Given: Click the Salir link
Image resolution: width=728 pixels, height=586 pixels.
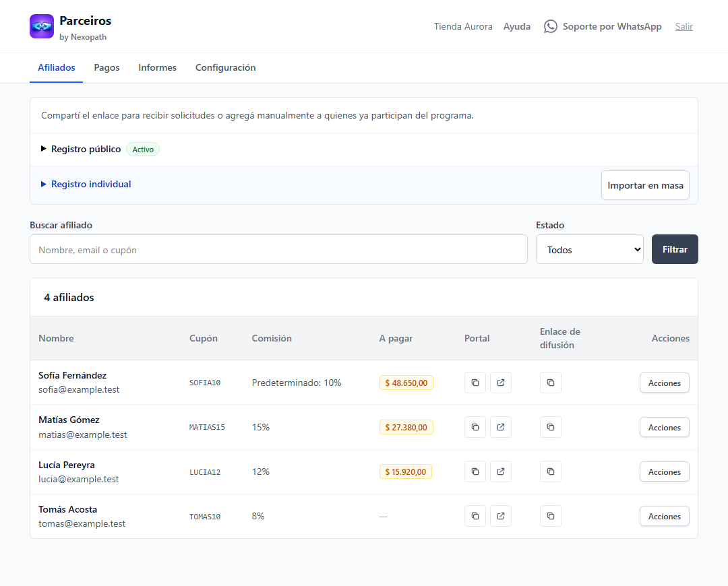Looking at the screenshot, I should point(684,26).
